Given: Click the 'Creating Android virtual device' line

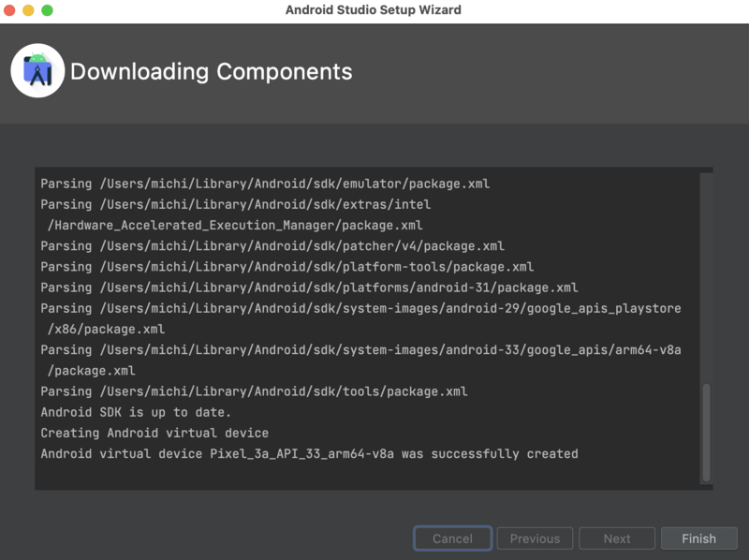Looking at the screenshot, I should [154, 433].
